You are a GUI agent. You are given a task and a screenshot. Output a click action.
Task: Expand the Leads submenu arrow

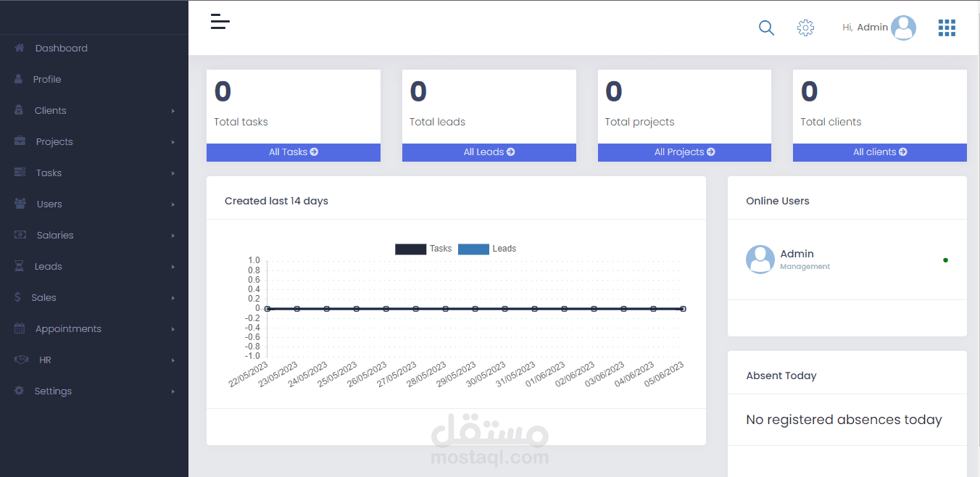(173, 267)
